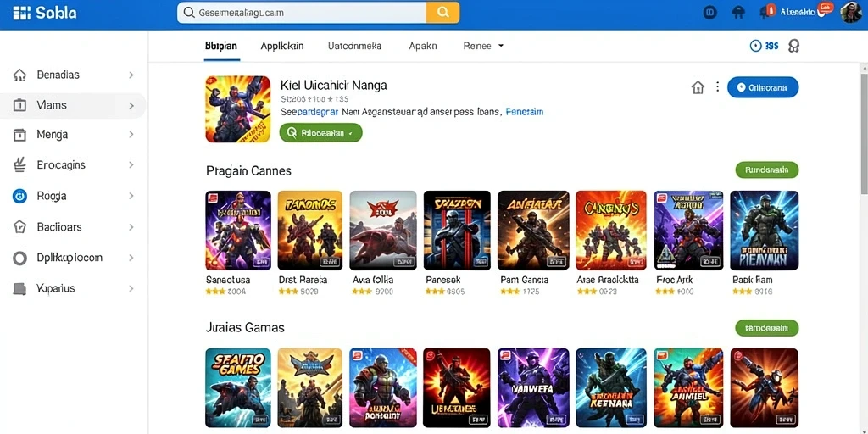
Task: Expand the Benadias sidebar chevron
Action: coord(131,75)
